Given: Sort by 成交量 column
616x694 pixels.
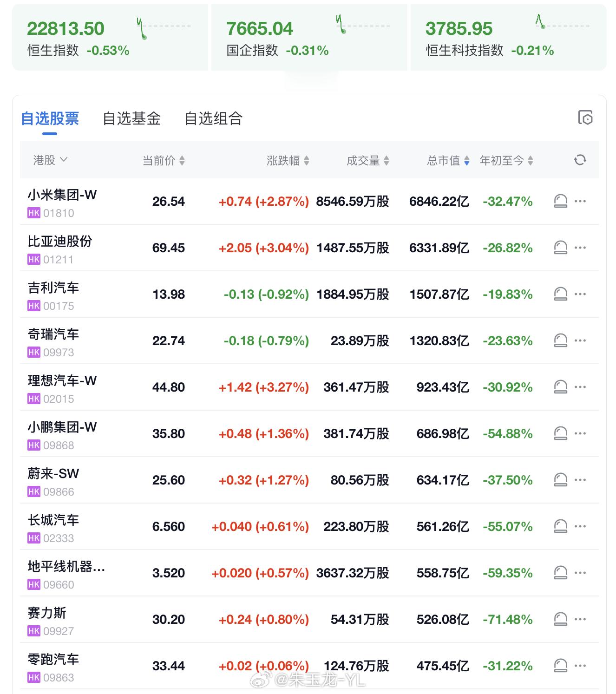Looking at the screenshot, I should point(368,160).
